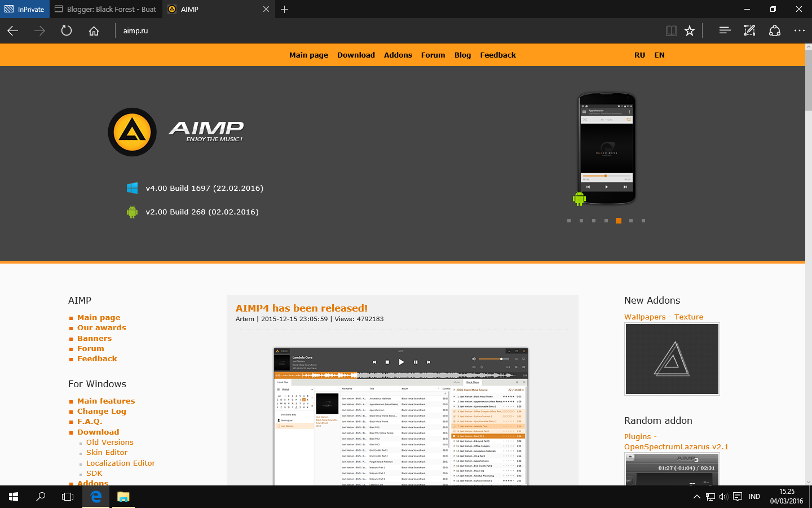Open Download in top navigation
Image resolution: width=812 pixels, height=508 pixels.
(x=356, y=55)
